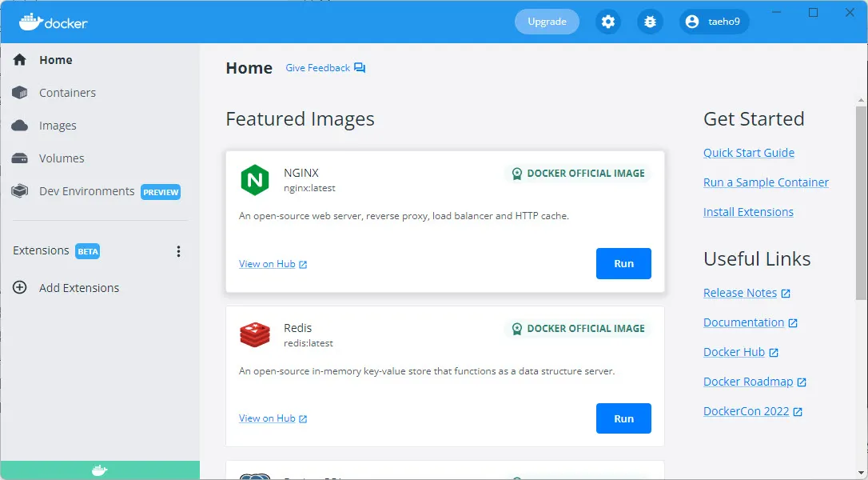Click the Give Feedback speech bubble icon
This screenshot has height=480, width=868.
[x=358, y=68]
